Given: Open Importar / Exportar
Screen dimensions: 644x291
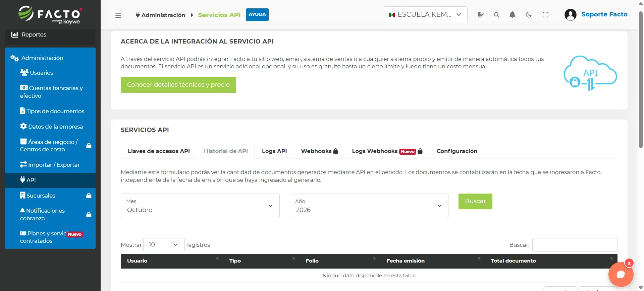Looking at the screenshot, I should [50, 165].
